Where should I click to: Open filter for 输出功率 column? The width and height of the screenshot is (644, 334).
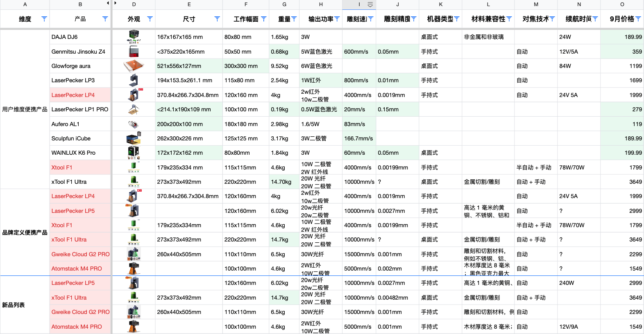pyautogui.click(x=337, y=19)
